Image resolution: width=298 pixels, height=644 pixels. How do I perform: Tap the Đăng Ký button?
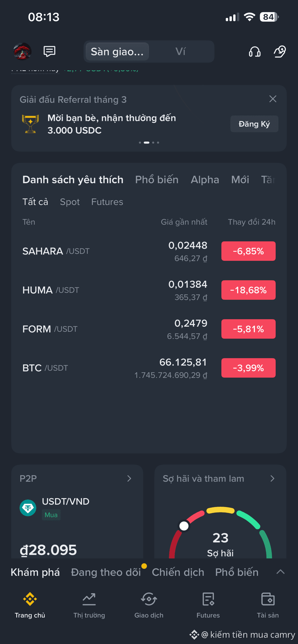pyautogui.click(x=254, y=124)
